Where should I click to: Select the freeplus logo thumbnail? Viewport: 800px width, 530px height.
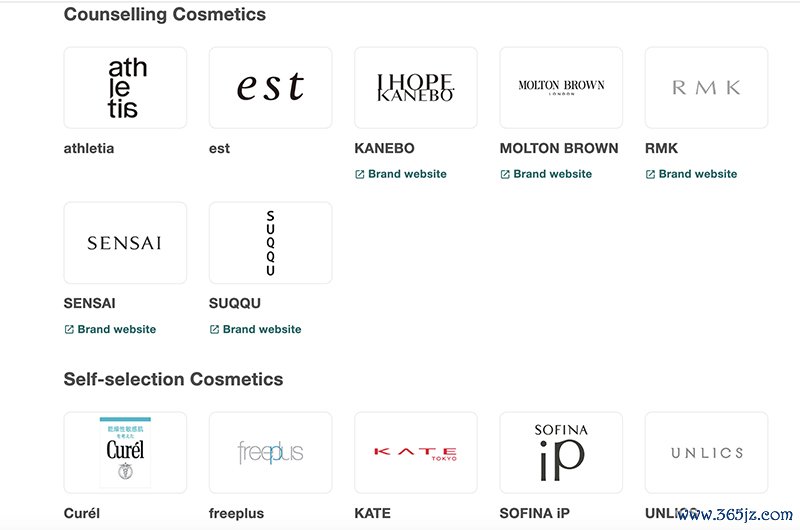click(x=270, y=452)
